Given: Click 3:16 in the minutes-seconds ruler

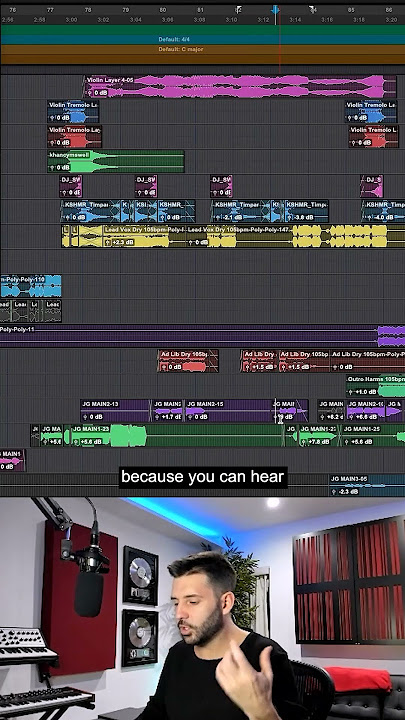Looking at the screenshot, I should (x=327, y=20).
